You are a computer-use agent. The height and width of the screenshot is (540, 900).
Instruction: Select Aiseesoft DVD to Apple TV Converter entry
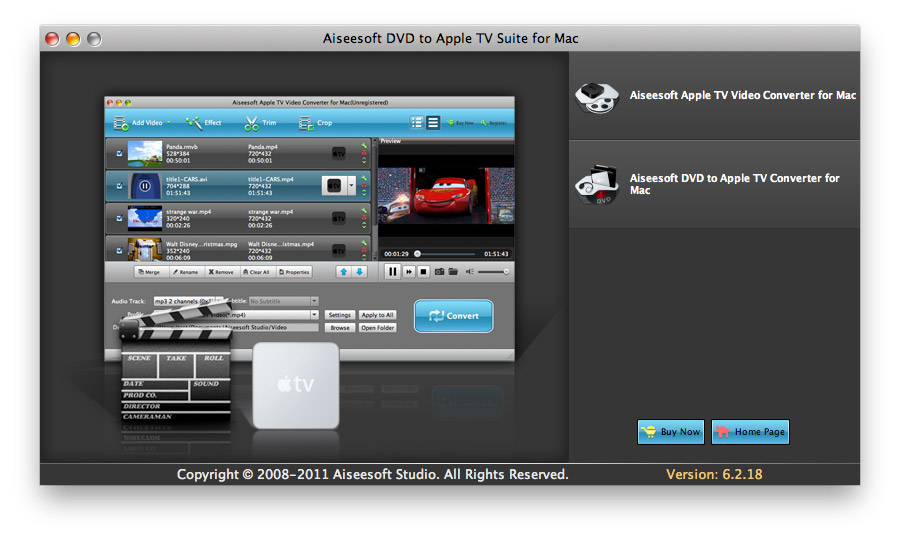click(x=734, y=184)
